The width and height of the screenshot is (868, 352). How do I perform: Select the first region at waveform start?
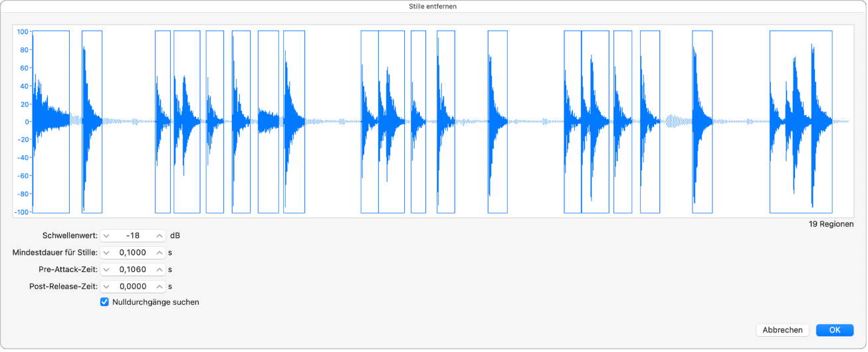[51, 122]
